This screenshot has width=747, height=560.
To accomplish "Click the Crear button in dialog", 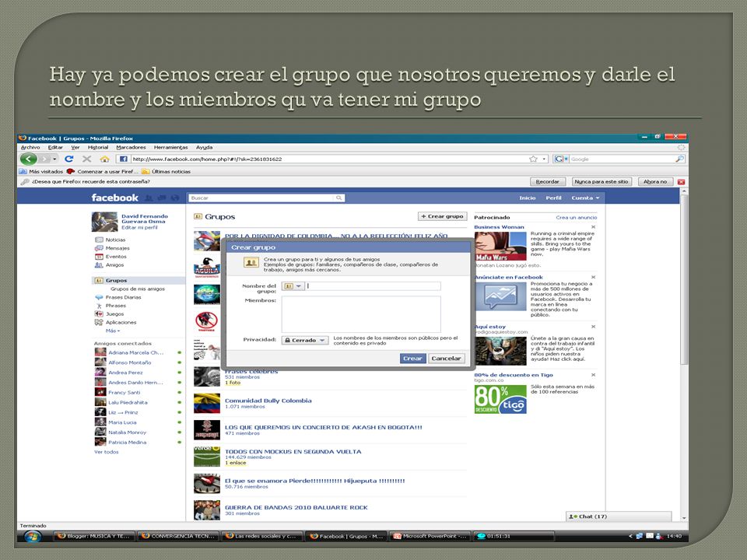I will [x=412, y=359].
